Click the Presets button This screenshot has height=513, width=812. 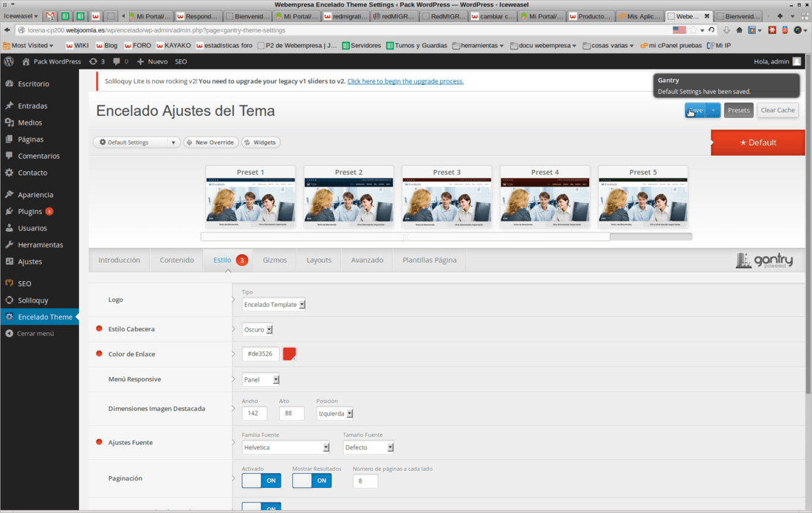point(738,110)
